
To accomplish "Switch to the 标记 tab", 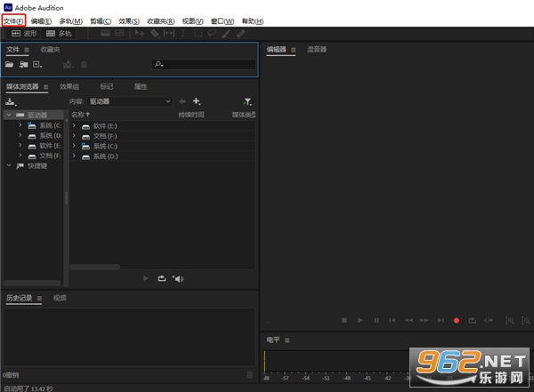I will [107, 87].
